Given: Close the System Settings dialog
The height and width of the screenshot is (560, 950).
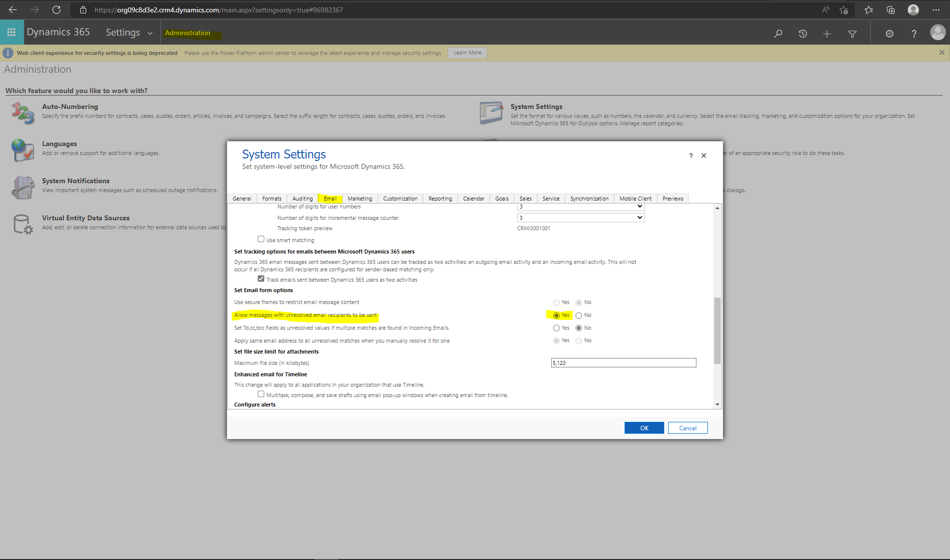Looking at the screenshot, I should tap(704, 155).
